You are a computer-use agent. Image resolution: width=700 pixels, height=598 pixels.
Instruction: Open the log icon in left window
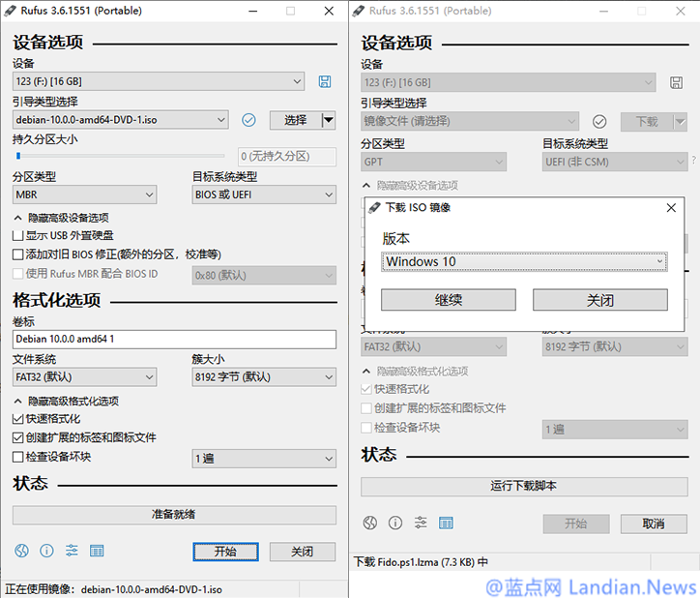pos(97,551)
